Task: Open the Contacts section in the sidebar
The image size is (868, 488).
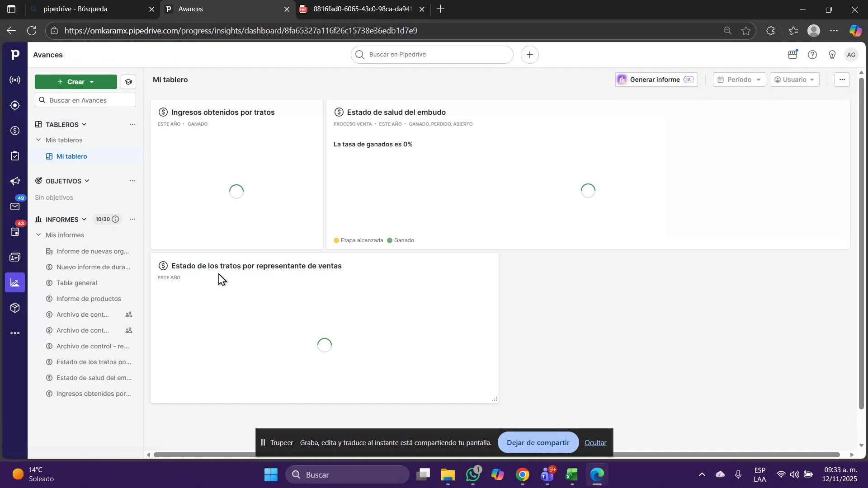Action: (x=15, y=257)
